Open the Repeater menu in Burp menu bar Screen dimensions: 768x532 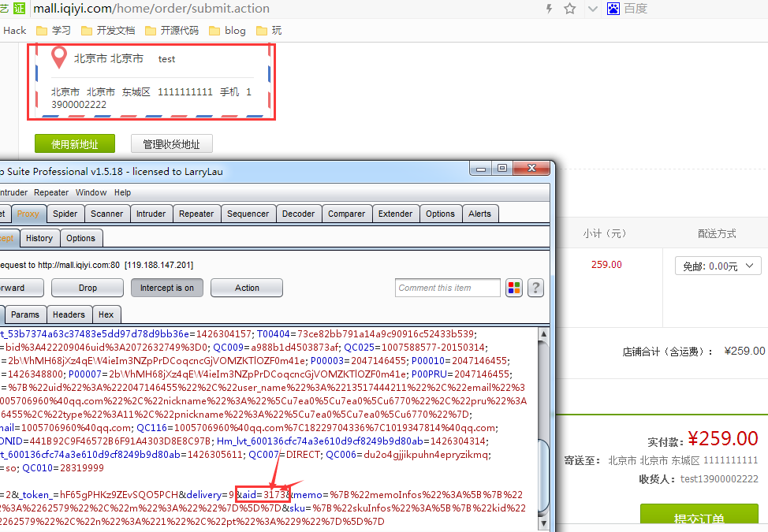51,192
